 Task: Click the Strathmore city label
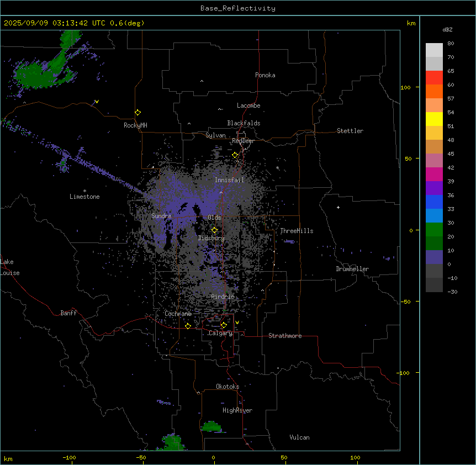[285, 336]
